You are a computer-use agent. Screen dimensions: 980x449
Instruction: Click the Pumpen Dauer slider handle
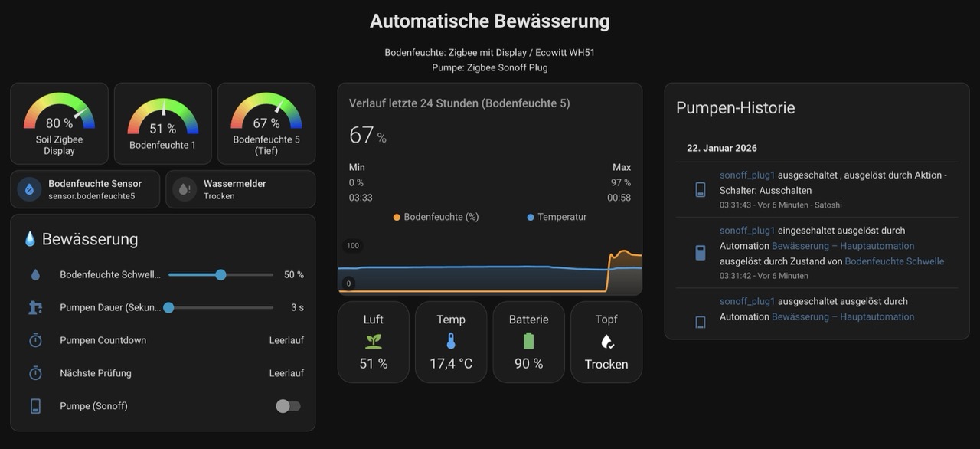pyautogui.click(x=168, y=307)
